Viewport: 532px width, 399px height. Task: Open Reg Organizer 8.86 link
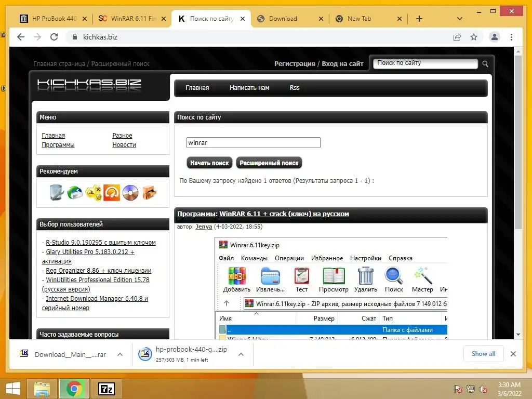98,271
